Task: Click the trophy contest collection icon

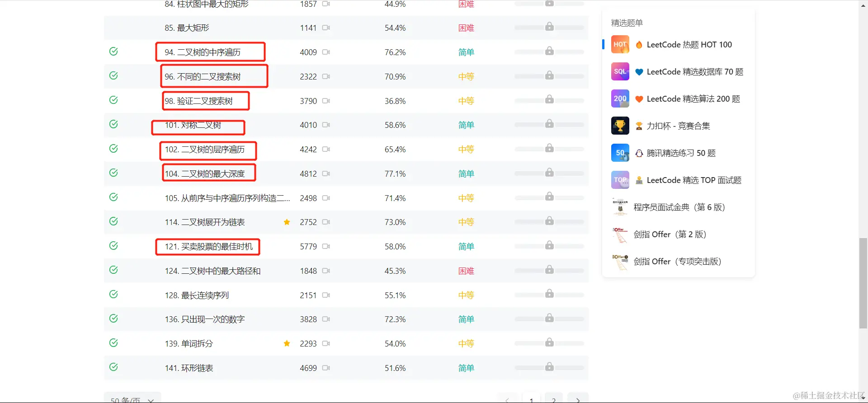Action: tap(620, 126)
